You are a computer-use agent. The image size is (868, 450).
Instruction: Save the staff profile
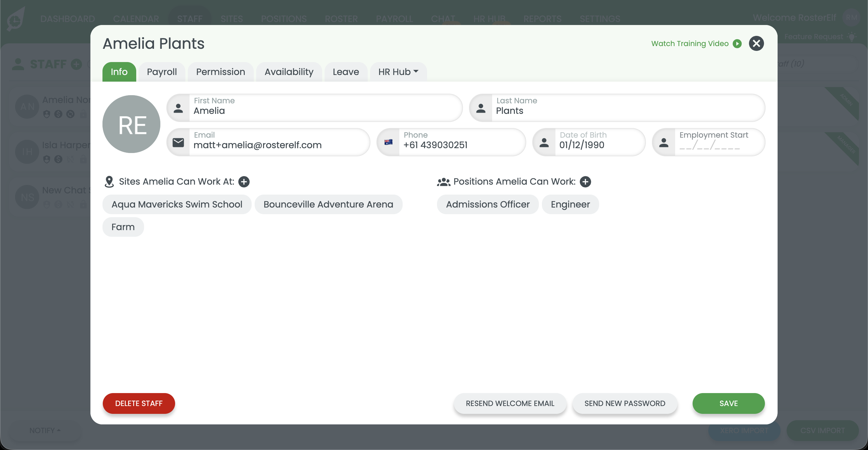click(728, 403)
